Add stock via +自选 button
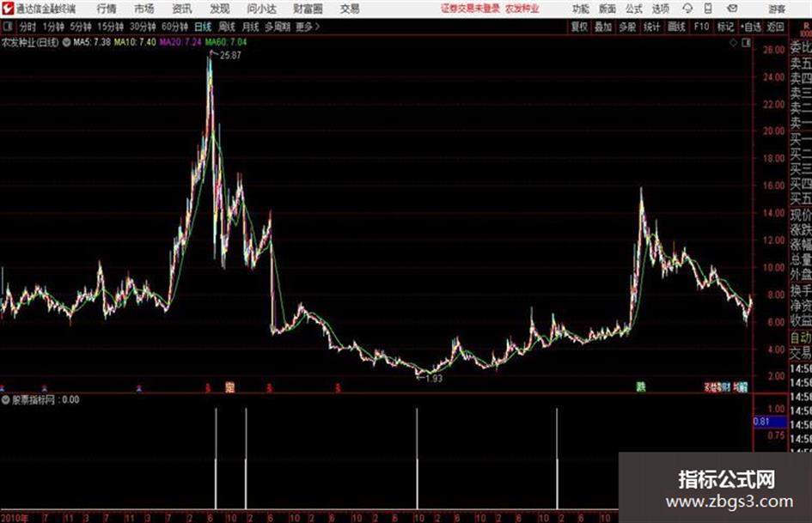Viewport: 812px width, 523px height. [751, 27]
